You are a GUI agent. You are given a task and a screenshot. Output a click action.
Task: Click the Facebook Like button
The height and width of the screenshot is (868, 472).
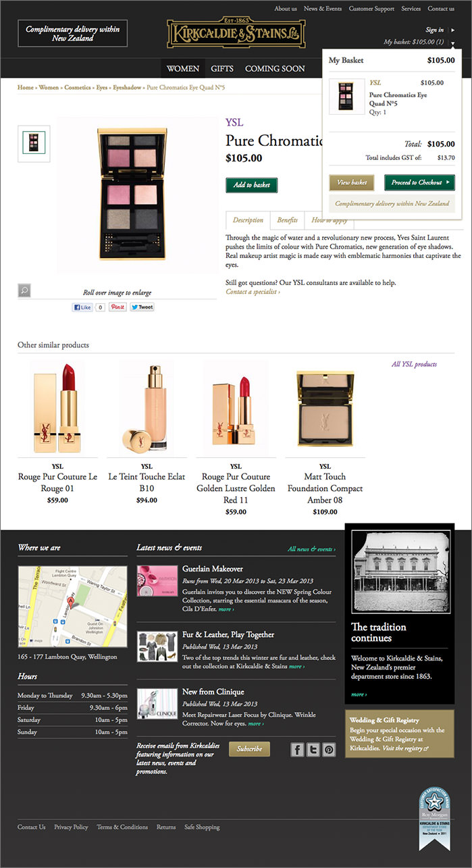tap(82, 307)
